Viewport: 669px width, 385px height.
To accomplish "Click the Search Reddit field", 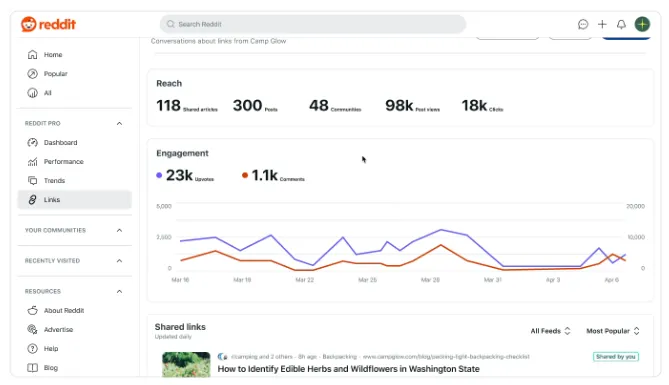I will click(313, 24).
